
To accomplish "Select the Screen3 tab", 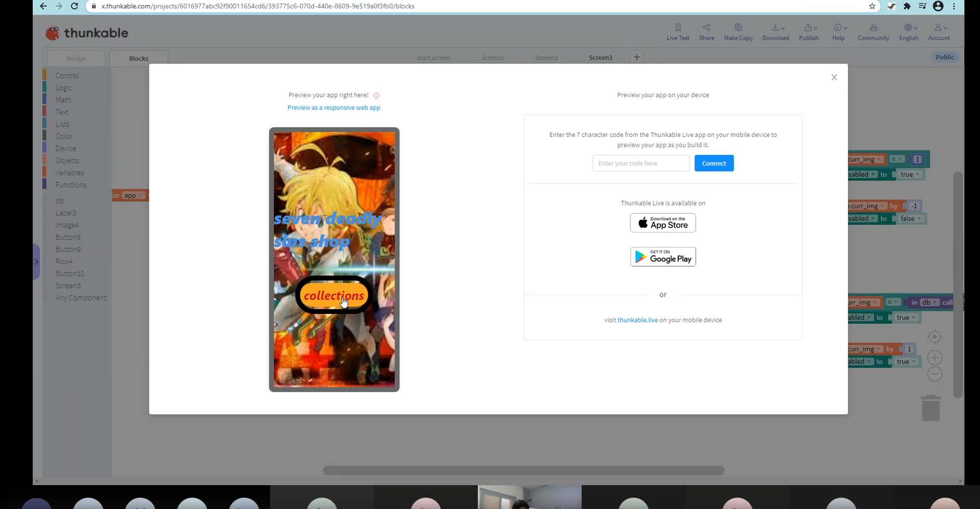I will [600, 58].
